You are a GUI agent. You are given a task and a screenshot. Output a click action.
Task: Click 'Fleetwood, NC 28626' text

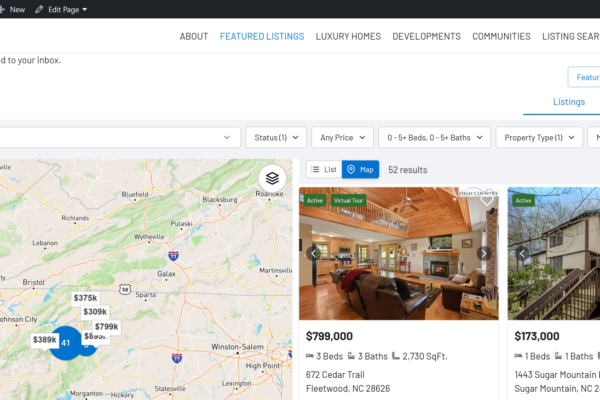[348, 389]
